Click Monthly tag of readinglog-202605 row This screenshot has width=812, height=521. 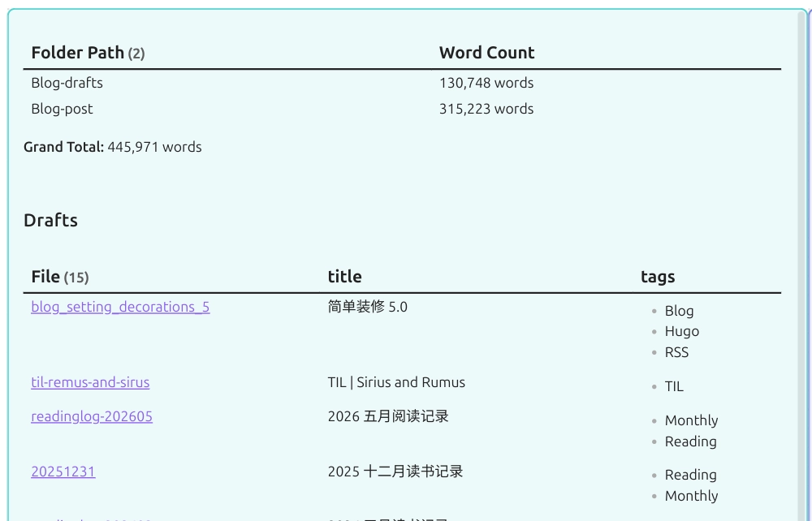click(691, 420)
